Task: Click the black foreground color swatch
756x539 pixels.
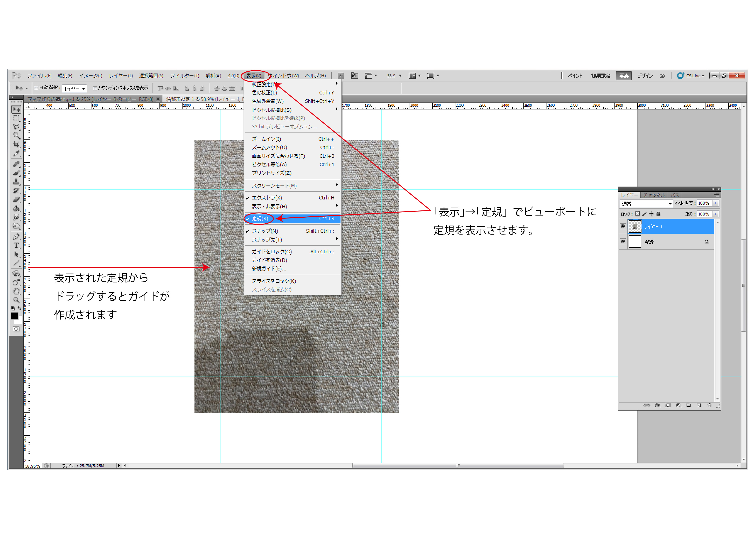Action: coord(14,316)
